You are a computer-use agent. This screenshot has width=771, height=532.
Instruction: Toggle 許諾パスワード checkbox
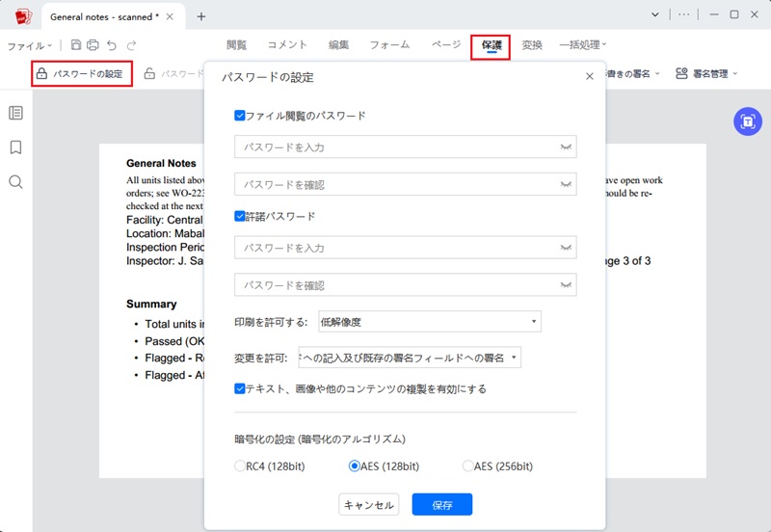(x=239, y=216)
